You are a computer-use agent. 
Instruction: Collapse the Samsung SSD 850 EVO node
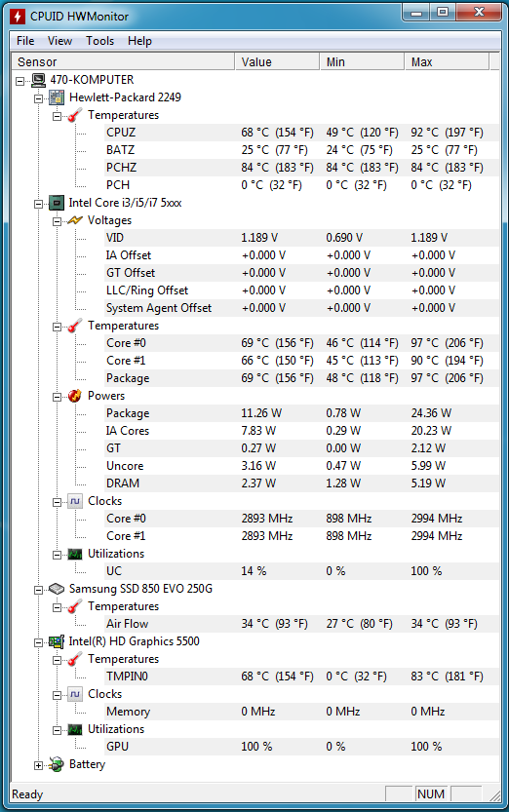point(38,590)
